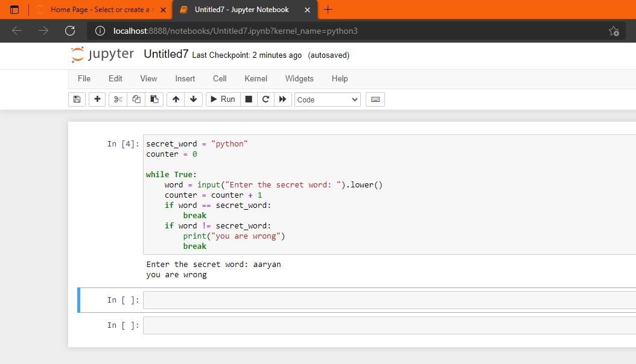Click the last empty code cell
The width and height of the screenshot is (636, 364).
click(x=389, y=325)
